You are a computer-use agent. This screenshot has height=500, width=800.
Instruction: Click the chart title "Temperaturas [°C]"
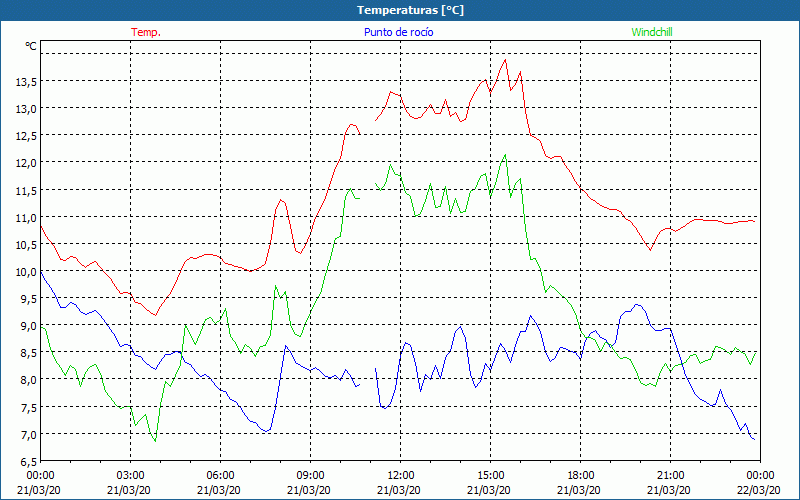click(x=410, y=10)
